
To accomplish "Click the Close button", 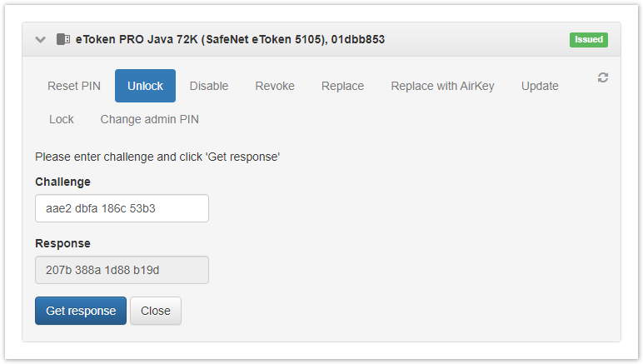I will pyautogui.click(x=156, y=311).
